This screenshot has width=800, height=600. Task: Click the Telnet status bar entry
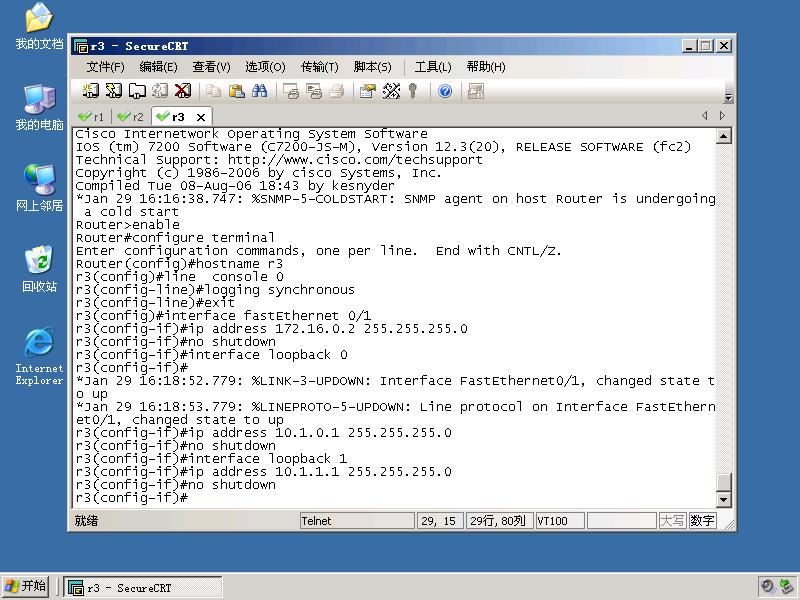click(357, 521)
